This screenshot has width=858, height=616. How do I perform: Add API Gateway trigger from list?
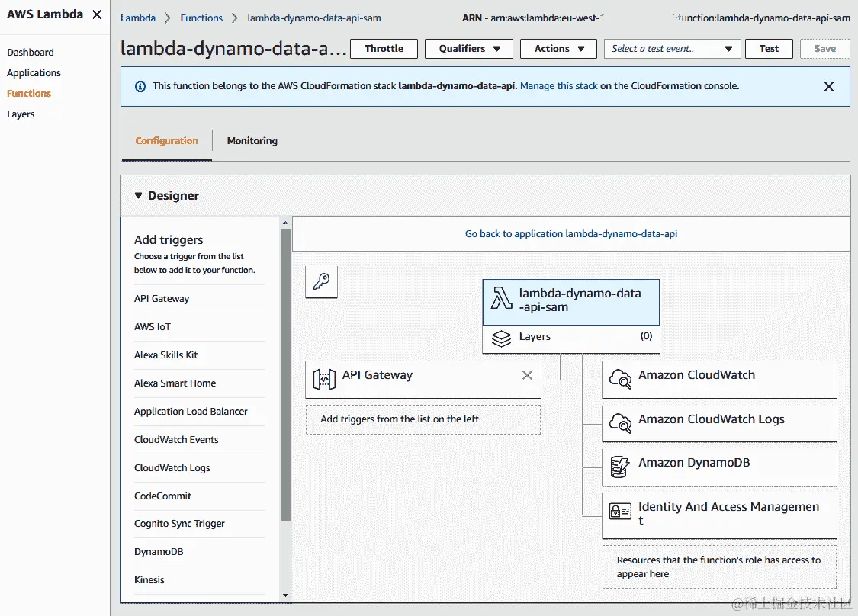tap(162, 299)
